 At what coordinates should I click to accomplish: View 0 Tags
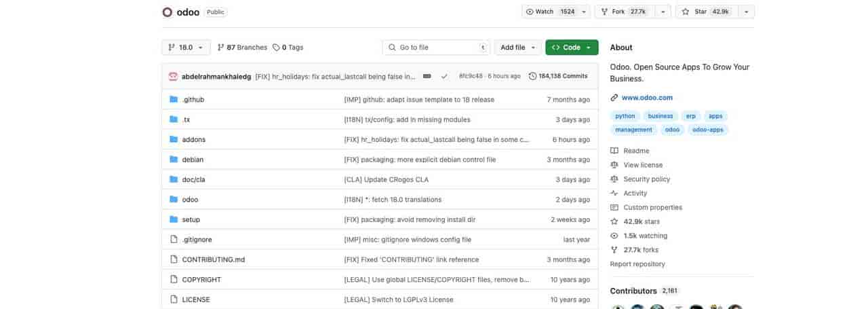coord(288,48)
